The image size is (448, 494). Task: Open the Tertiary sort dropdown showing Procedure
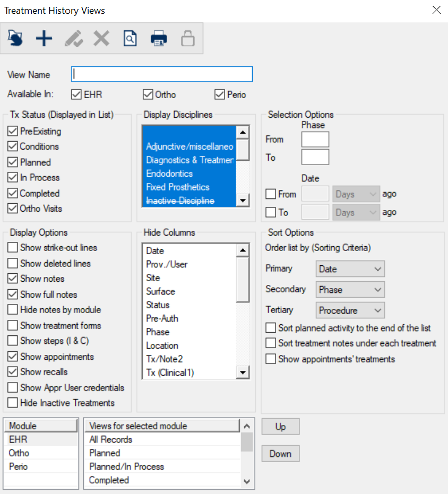pyautogui.click(x=350, y=310)
